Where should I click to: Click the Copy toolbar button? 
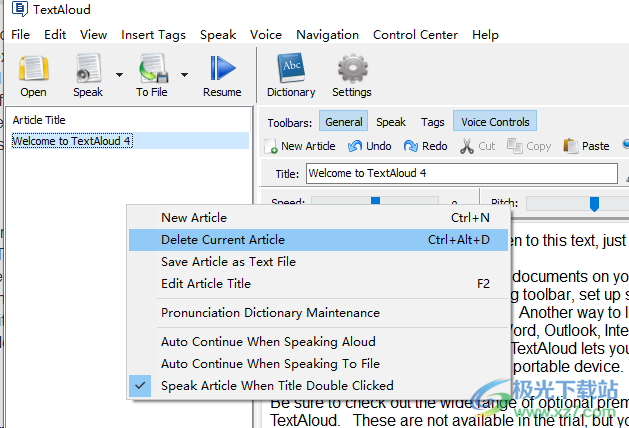click(529, 146)
